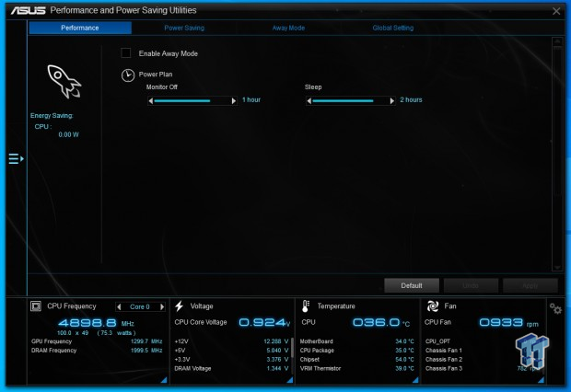
Task: Click the CPU_OPT fan row
Action: tap(483, 341)
